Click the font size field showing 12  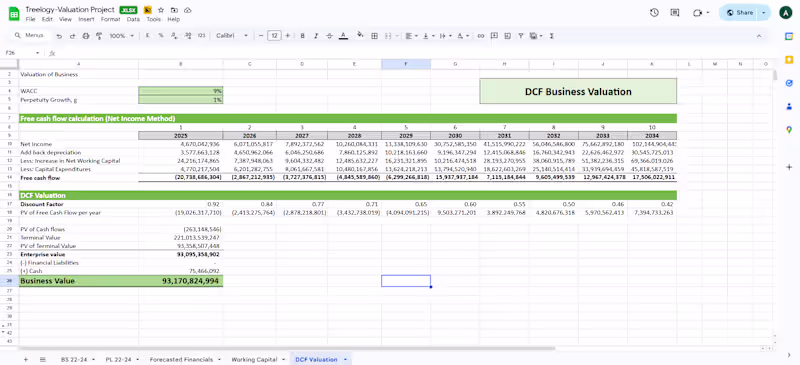point(274,36)
